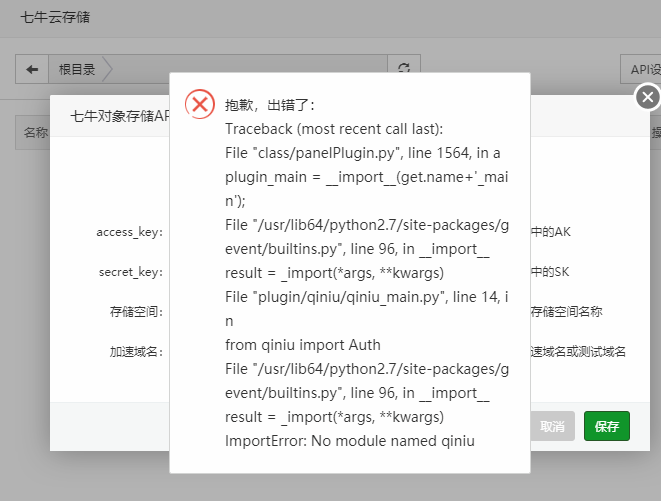
Task: Click the red error icon in the popup
Action: (x=200, y=104)
